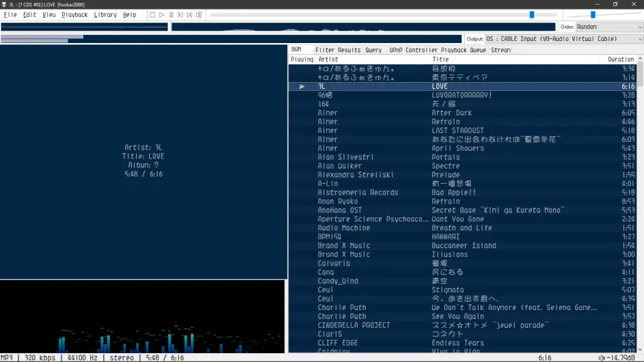
Task: Select the AnoHana OST Secret Base track
Action: (462, 210)
